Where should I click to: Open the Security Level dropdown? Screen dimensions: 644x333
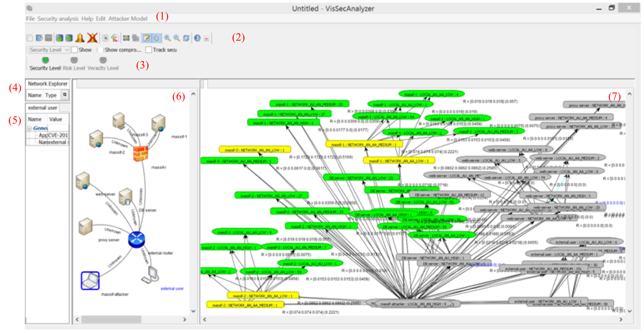tap(49, 50)
